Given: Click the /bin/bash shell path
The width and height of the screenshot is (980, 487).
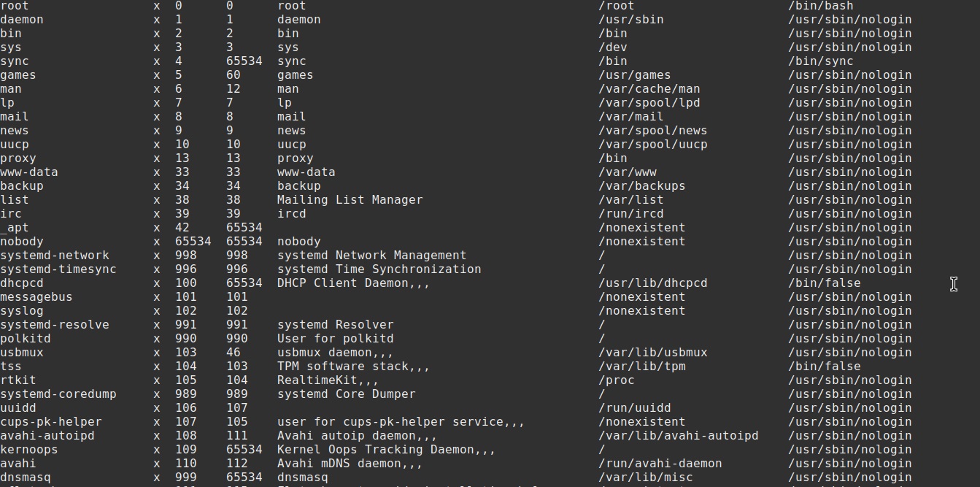Looking at the screenshot, I should [x=820, y=6].
